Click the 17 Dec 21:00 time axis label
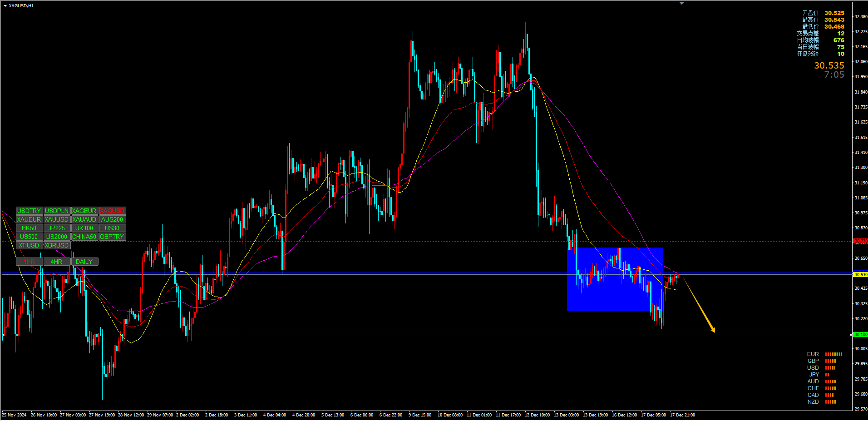868x421 pixels. 682,415
